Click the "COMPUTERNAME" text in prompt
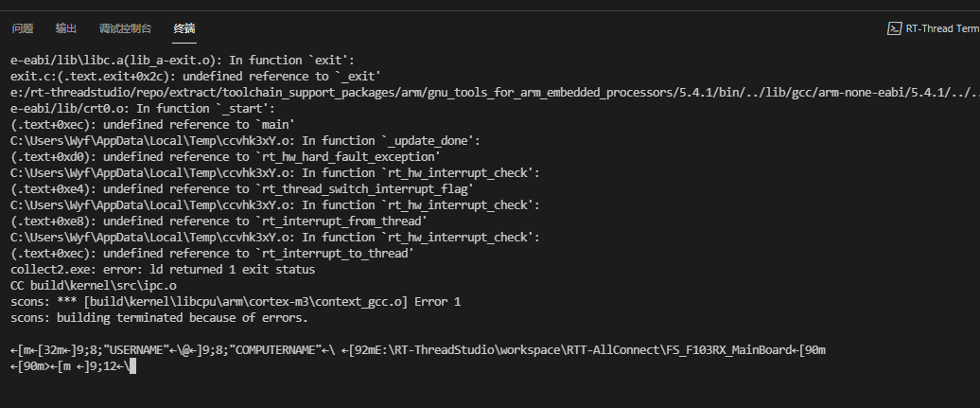Image resolution: width=980 pixels, height=408 pixels. 274,350
